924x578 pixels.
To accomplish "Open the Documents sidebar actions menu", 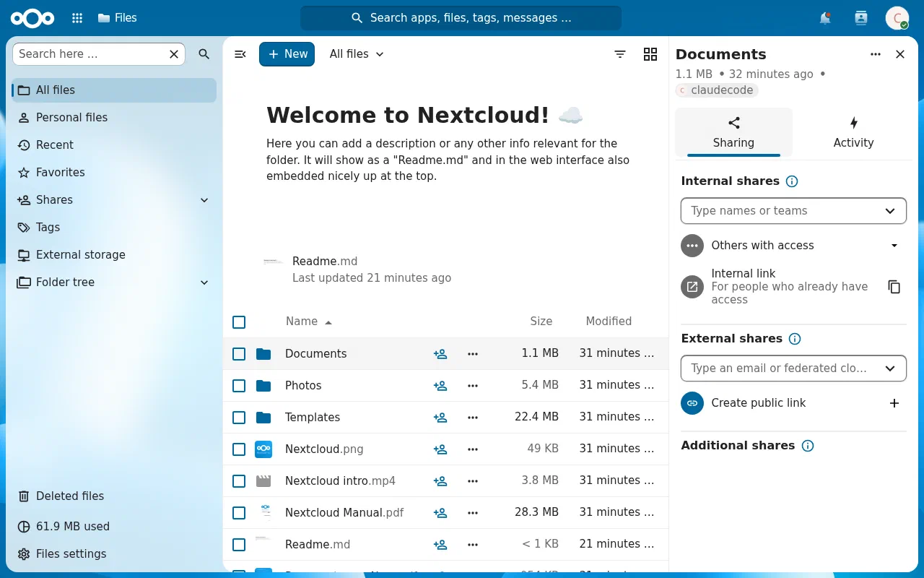I will coord(876,54).
